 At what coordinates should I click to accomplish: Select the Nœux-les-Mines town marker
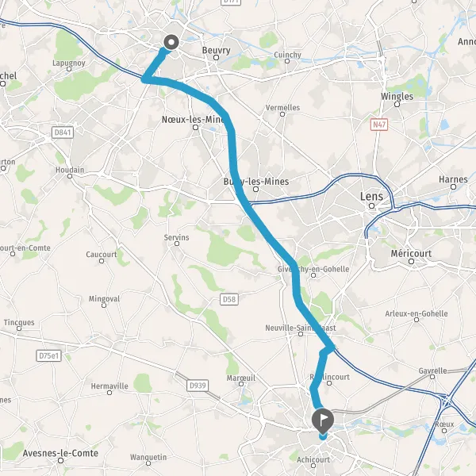195,128
